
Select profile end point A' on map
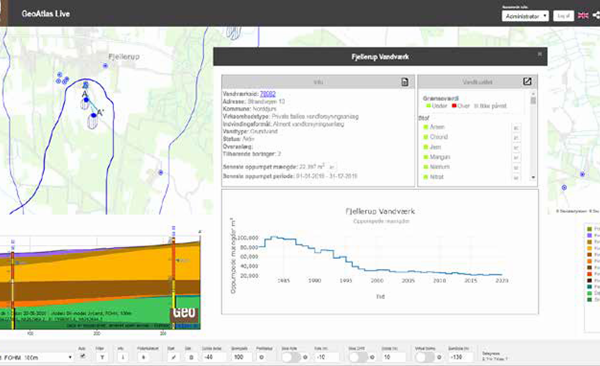click(94, 115)
